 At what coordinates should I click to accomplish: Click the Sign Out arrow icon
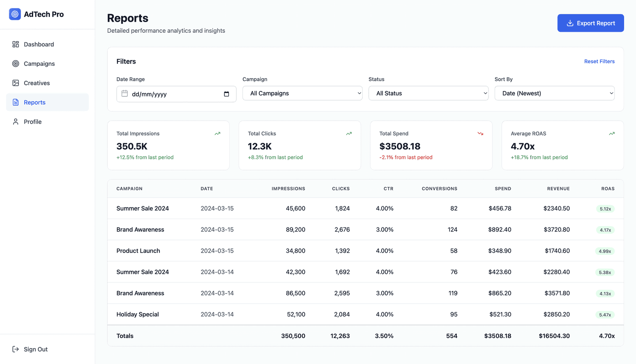tap(15, 349)
